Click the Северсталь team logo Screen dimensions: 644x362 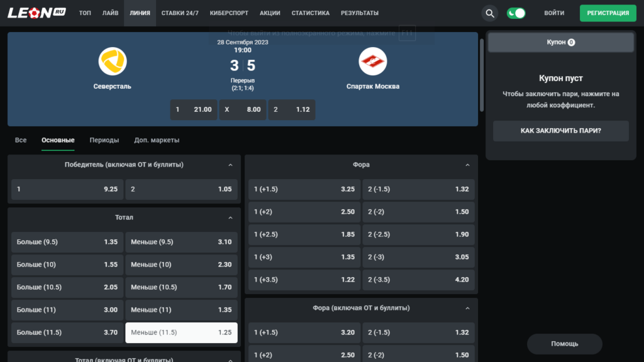112,62
